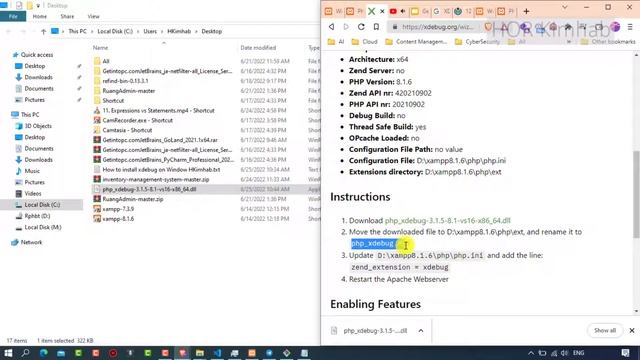The height and width of the screenshot is (360, 640).
Task: Select inventory-management-system-master.zip
Action: tap(156, 179)
